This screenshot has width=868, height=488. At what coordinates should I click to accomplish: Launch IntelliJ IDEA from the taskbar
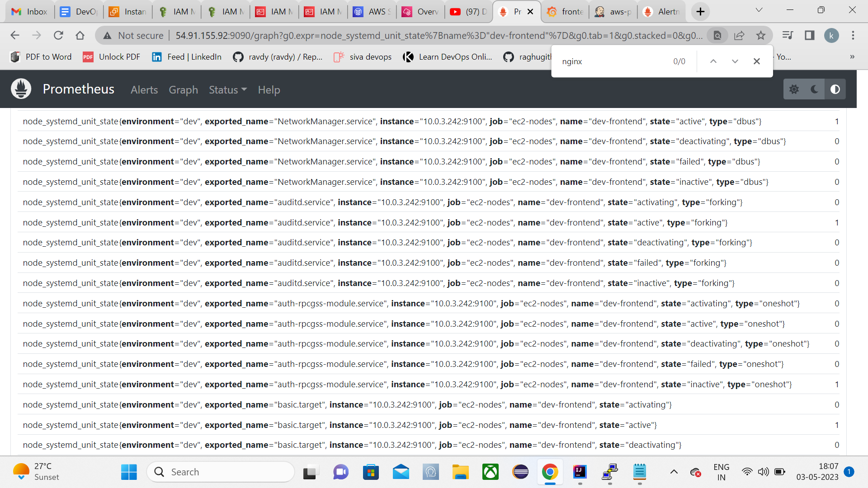[x=580, y=472]
